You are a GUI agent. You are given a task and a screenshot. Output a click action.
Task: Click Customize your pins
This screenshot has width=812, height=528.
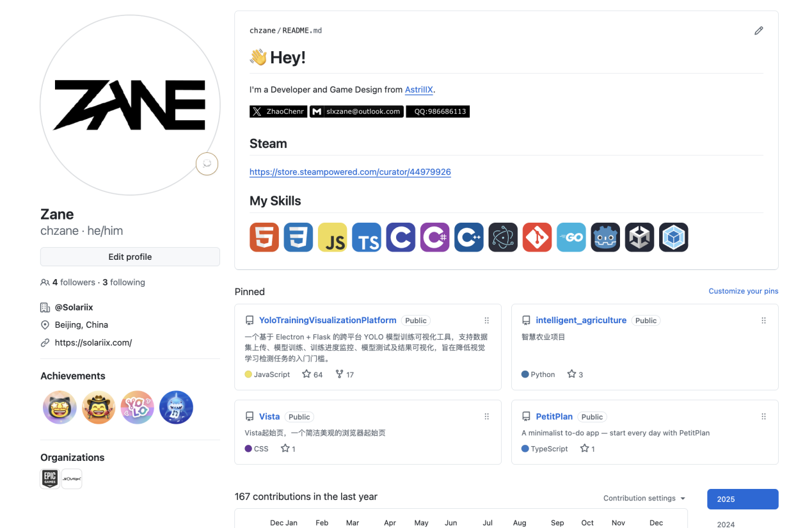pyautogui.click(x=743, y=291)
